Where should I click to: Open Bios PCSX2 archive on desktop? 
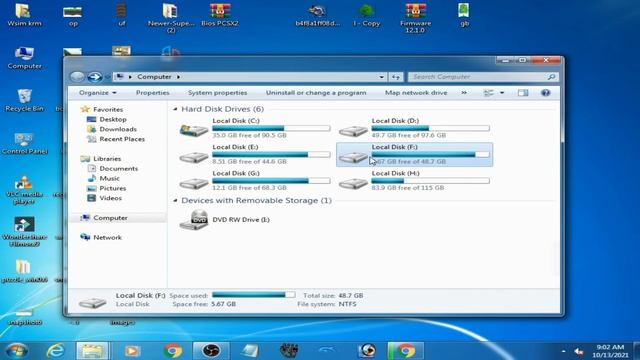click(220, 15)
